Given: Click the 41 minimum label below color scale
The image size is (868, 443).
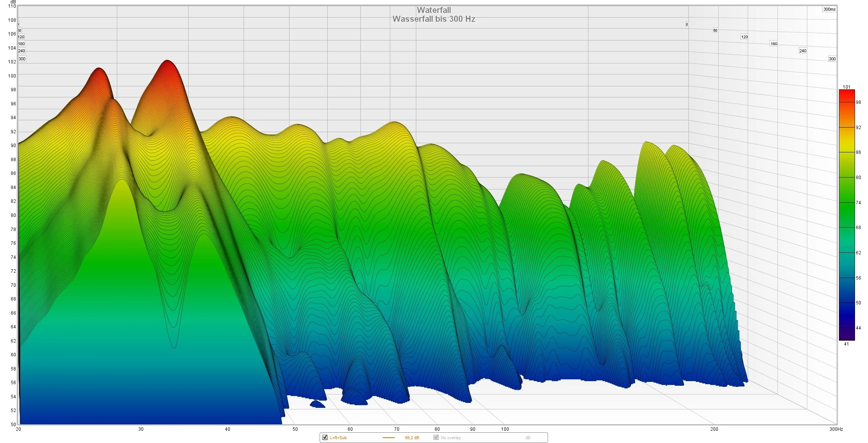Looking at the screenshot, I should tap(846, 344).
